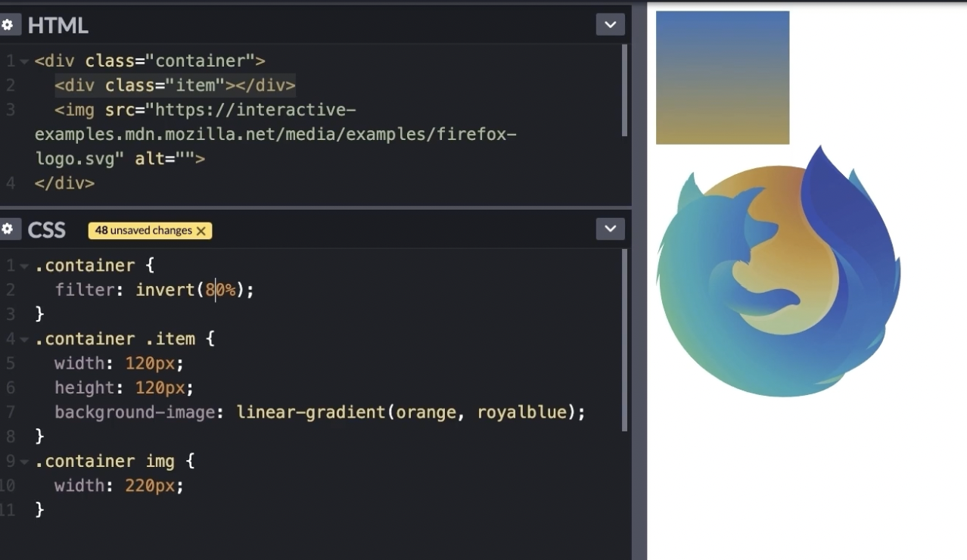Dismiss the 48 unsaved changes badge

tap(201, 231)
